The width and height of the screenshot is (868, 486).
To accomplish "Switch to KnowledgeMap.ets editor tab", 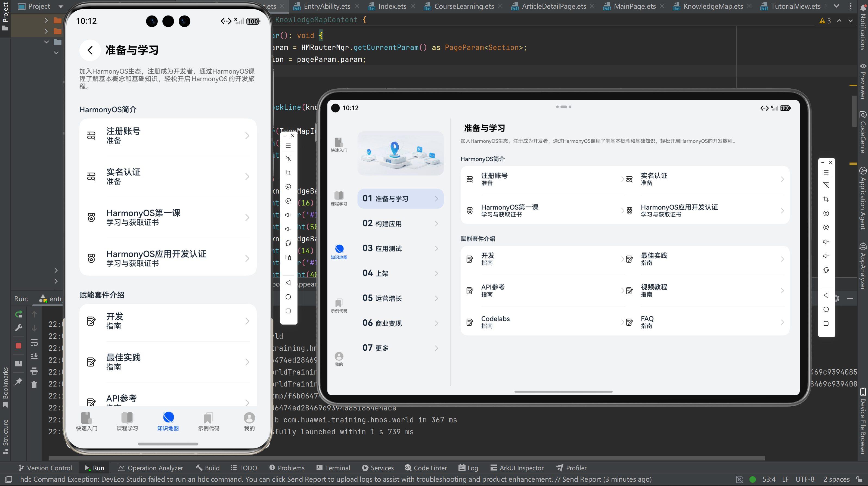I will [x=713, y=6].
